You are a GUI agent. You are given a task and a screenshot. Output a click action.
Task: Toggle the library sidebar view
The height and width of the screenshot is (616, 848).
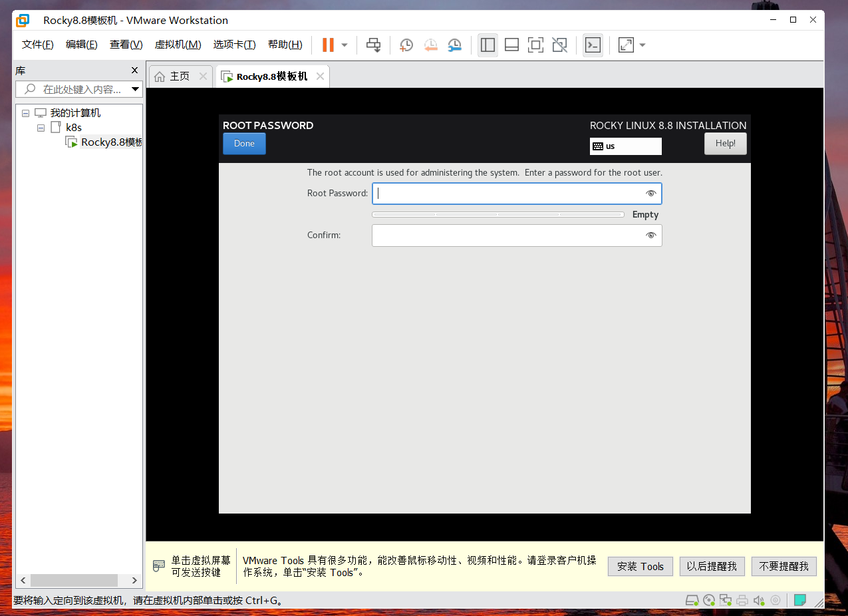(x=488, y=45)
